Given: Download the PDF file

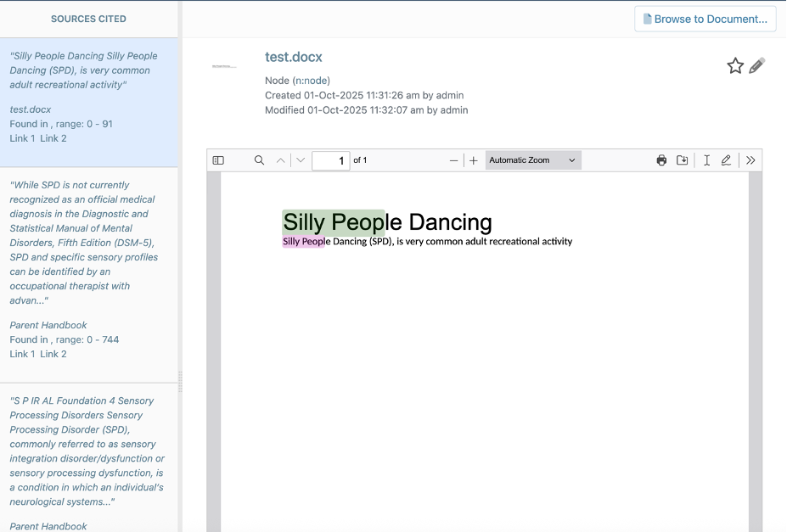Looking at the screenshot, I should 682,160.
